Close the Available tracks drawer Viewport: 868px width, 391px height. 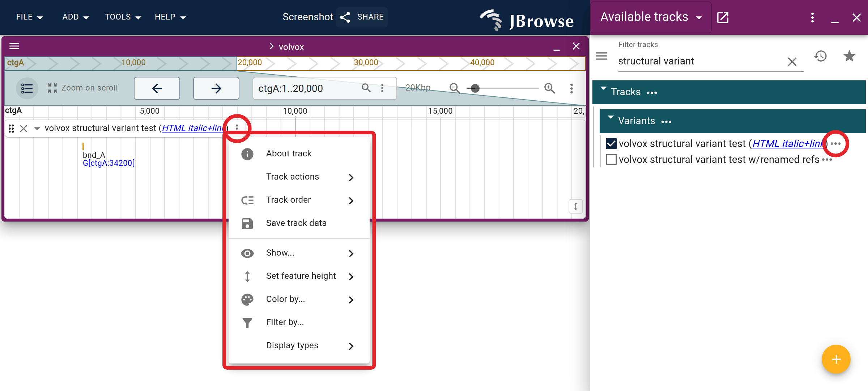(856, 17)
